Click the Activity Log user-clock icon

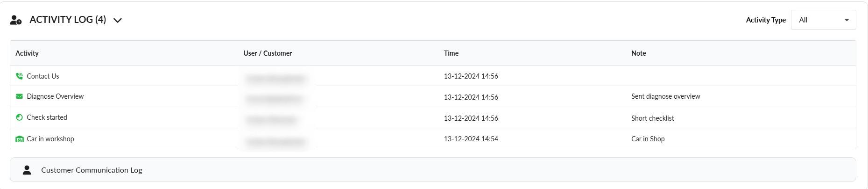16,20
